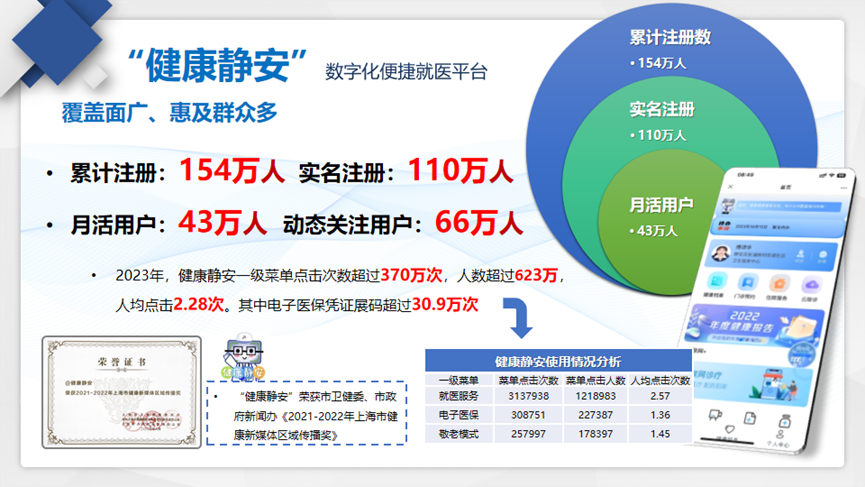Viewport: 865px width, 487px height.
Task: Open the three-dot more menu on phone
Action: coord(843,188)
